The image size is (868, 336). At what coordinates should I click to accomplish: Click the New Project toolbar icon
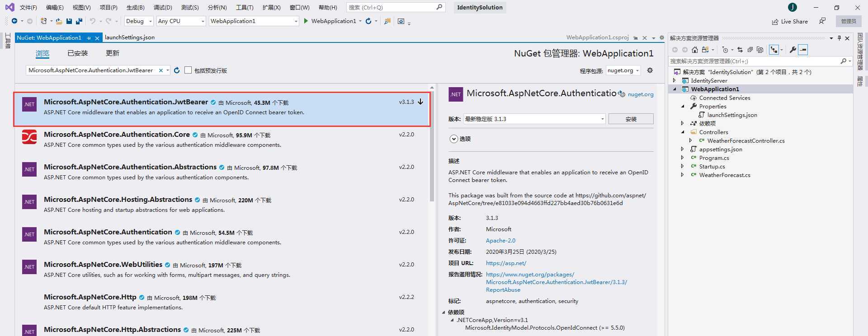[x=43, y=21]
